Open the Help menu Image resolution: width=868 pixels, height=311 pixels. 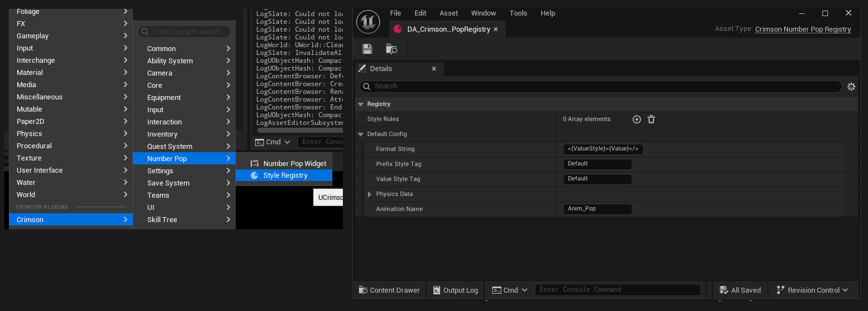pos(548,13)
